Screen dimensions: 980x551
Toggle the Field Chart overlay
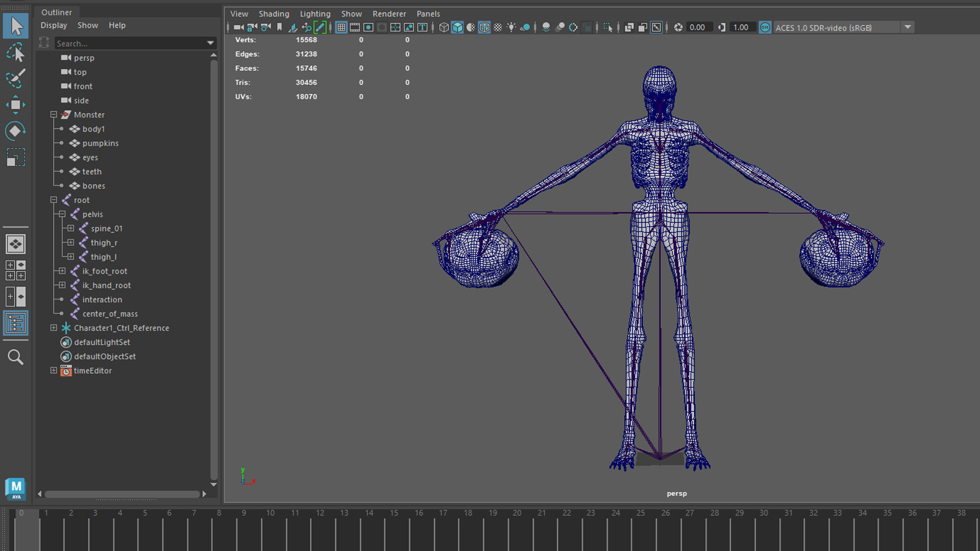coord(395,28)
